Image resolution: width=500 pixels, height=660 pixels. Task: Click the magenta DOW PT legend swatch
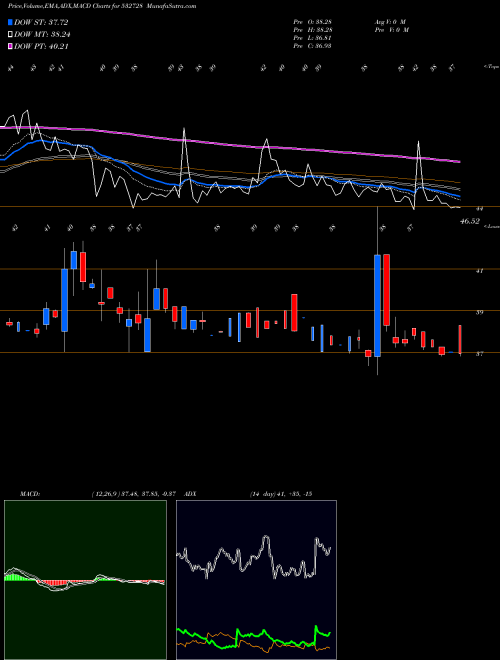pyautogui.click(x=10, y=46)
